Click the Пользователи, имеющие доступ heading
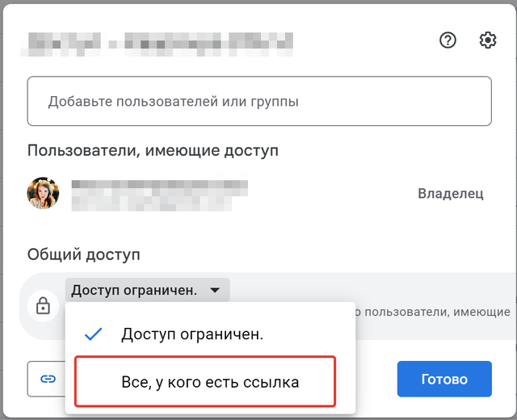Screen dimensions: 517x420 click(153, 151)
